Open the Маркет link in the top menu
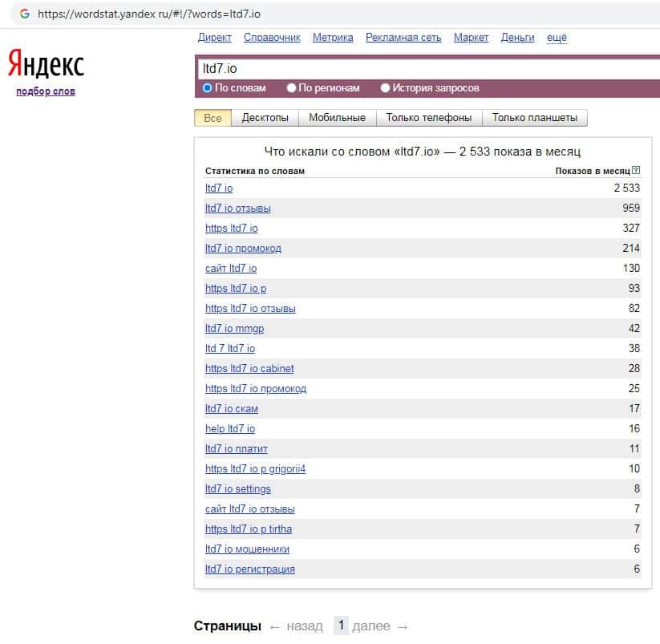660x644 pixels. (471, 38)
